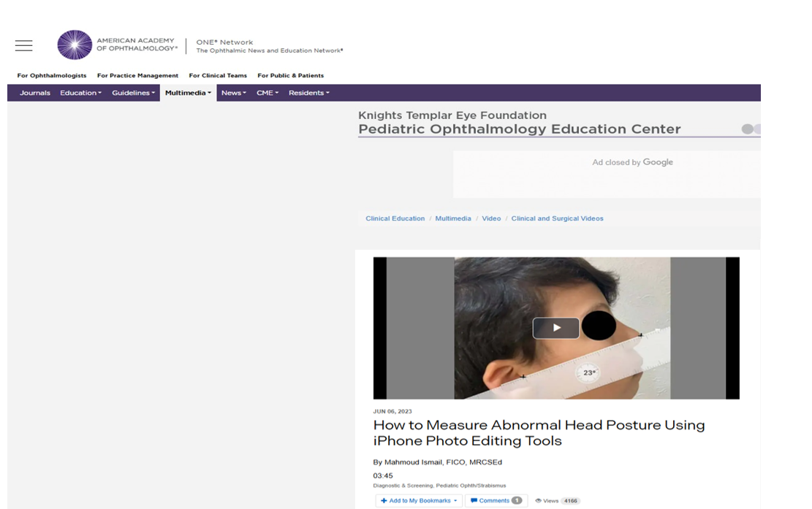Open Clinical and Surgical Videos breadcrumb

557,218
